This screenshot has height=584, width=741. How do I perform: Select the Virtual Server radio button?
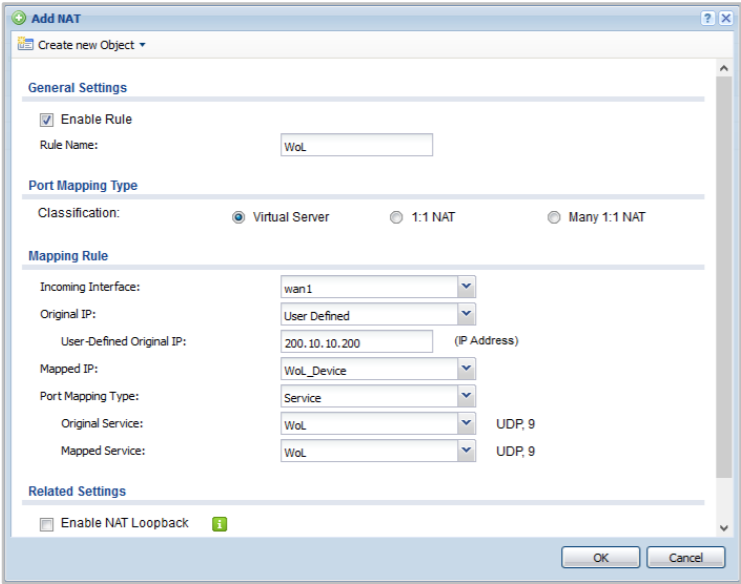239,217
